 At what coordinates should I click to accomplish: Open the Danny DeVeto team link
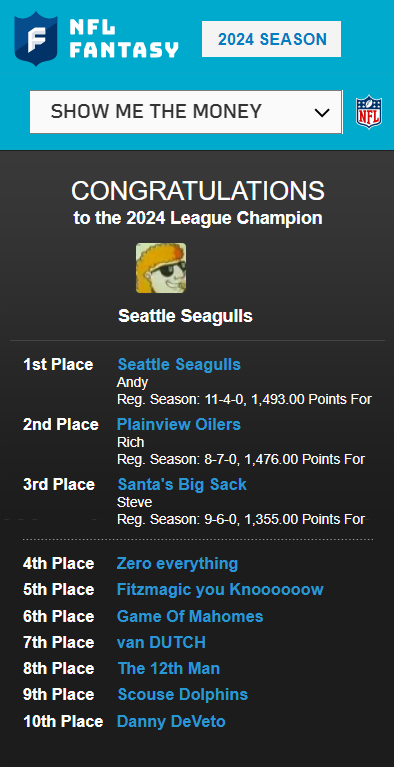pos(171,722)
